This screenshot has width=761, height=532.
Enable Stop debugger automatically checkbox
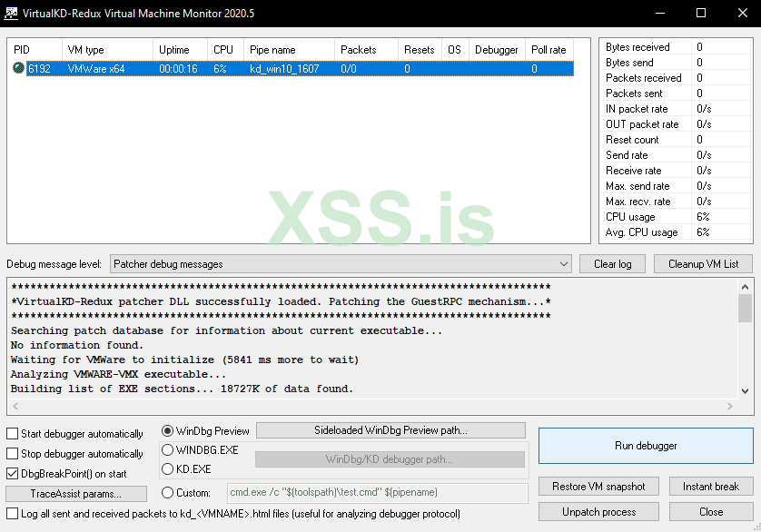12,453
